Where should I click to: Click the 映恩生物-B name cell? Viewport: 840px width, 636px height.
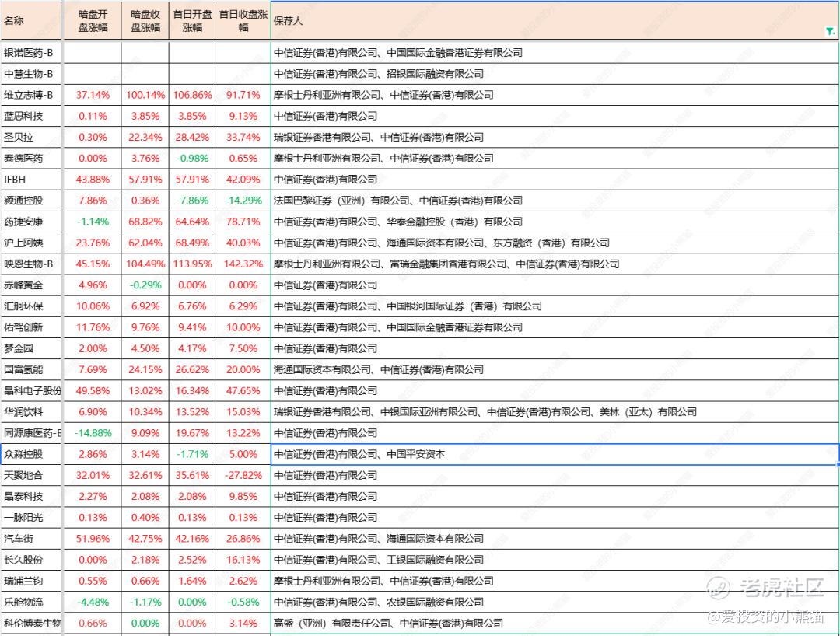pos(31,264)
